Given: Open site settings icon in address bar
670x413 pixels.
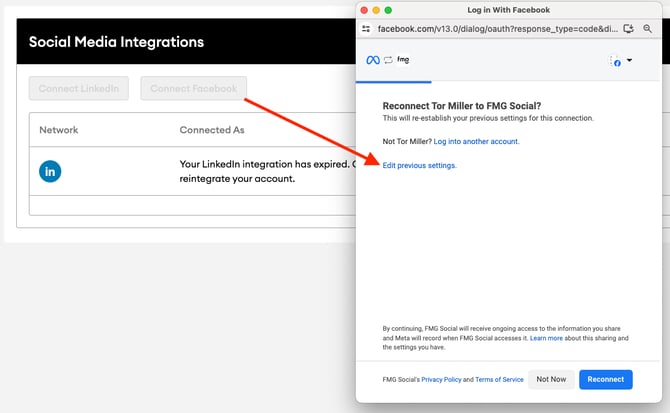Looking at the screenshot, I should 366,29.
